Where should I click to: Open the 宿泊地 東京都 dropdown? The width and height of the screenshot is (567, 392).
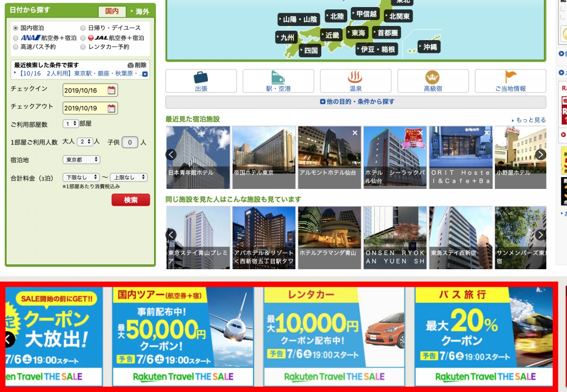(x=81, y=160)
